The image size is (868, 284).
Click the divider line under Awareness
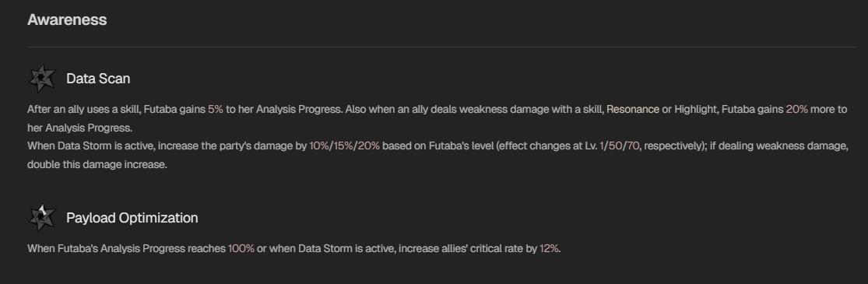pyautogui.click(x=441, y=47)
